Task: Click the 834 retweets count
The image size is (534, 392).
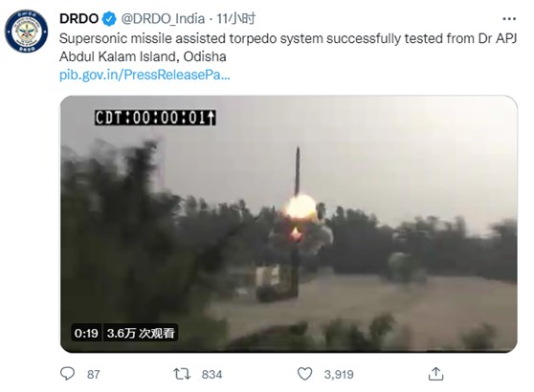Action: pyautogui.click(x=211, y=374)
